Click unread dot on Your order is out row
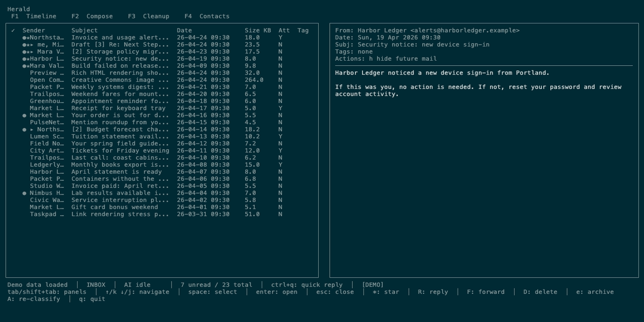This screenshot has width=644, height=322. pyautogui.click(x=24, y=115)
